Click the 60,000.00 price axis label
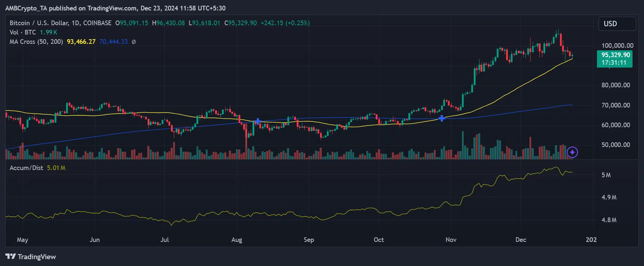644x266 pixels. (x=616, y=125)
